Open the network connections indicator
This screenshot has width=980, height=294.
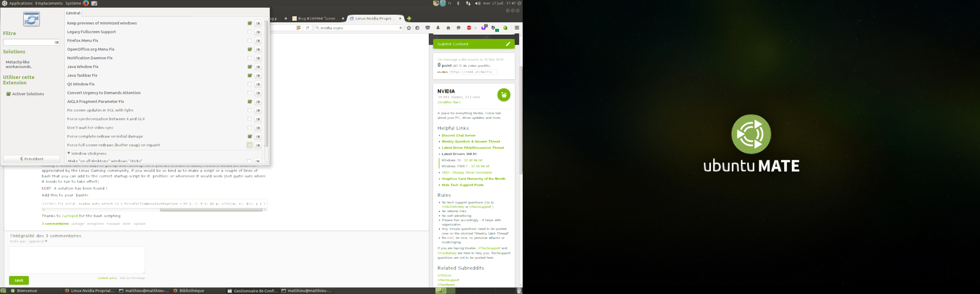[468, 3]
